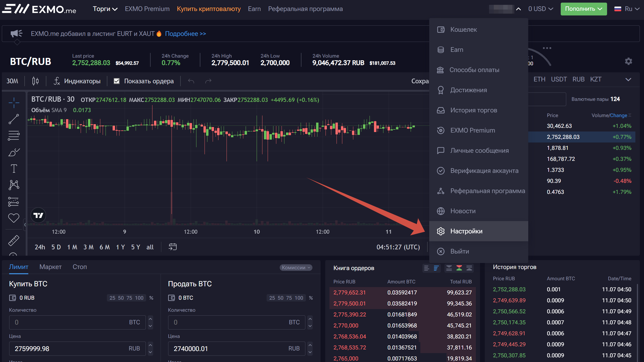This screenshot has height=362, width=644.
Task: Open Способы оплаты menu item
Action: 478,70
